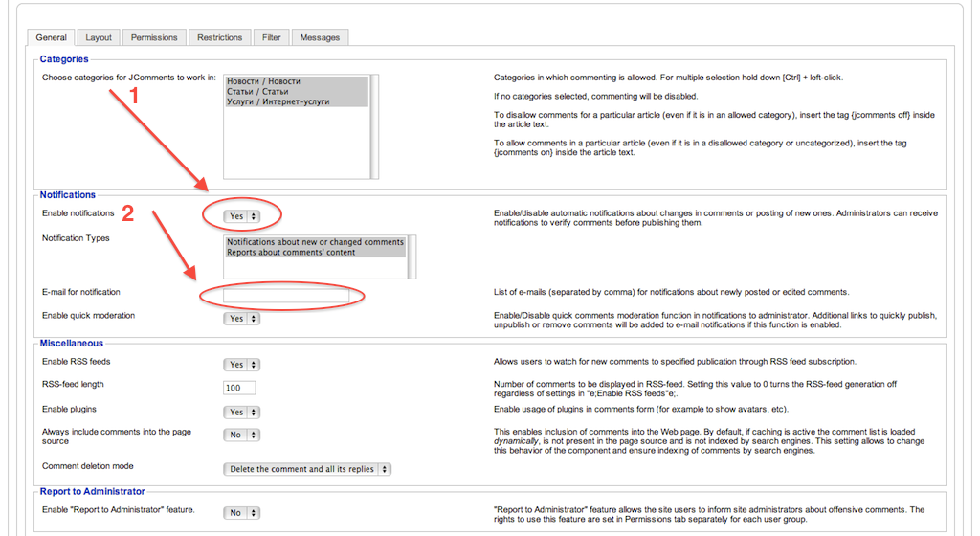This screenshot has height=536, width=980.
Task: Open the Permissions tab
Action: (x=154, y=37)
